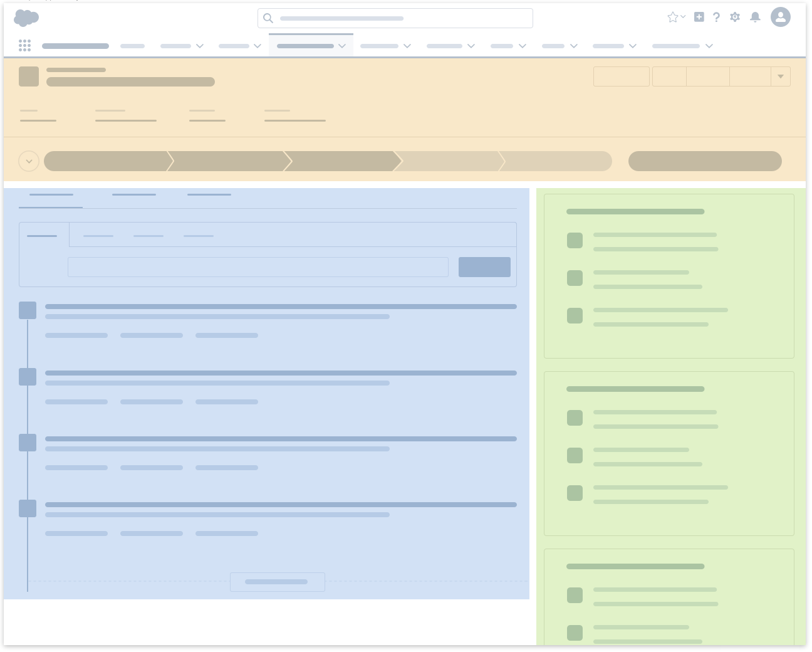The height and width of the screenshot is (652, 812).
Task: Click the record type icon in page header
Action: (29, 76)
